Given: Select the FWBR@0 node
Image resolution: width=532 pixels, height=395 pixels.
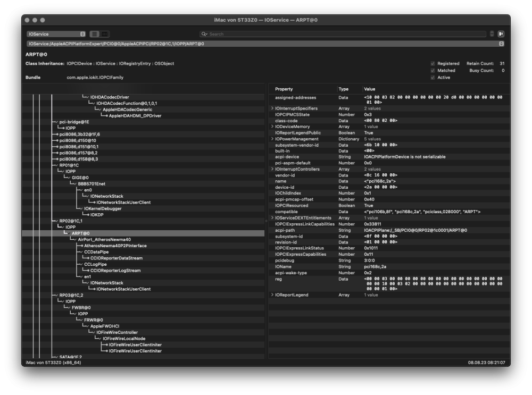Looking at the screenshot, I should point(81,308).
